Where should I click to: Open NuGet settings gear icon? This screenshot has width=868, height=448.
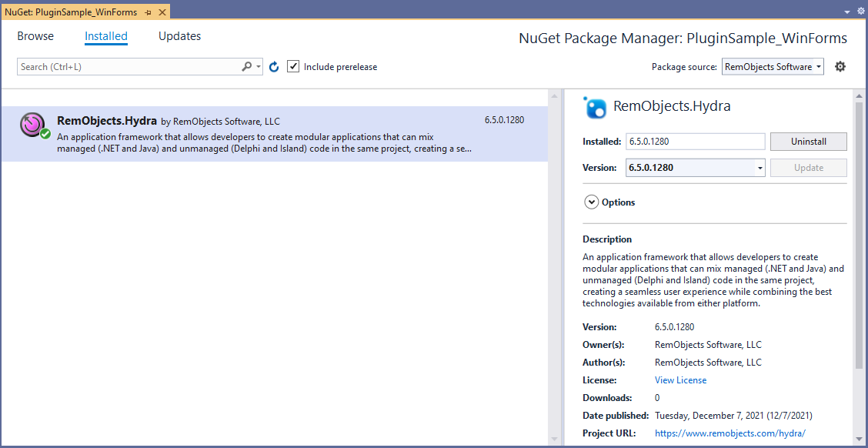[x=840, y=67]
